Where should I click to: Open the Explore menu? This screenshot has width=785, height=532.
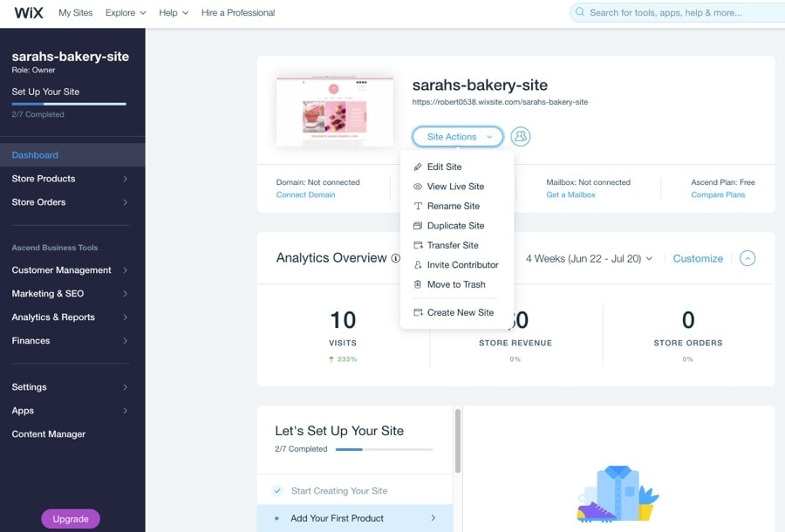click(x=126, y=12)
